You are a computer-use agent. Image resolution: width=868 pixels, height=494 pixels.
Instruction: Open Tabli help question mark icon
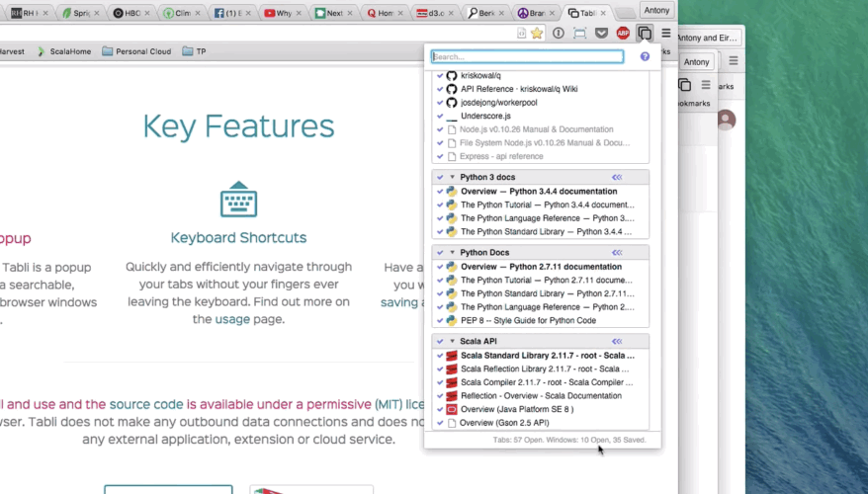click(645, 56)
